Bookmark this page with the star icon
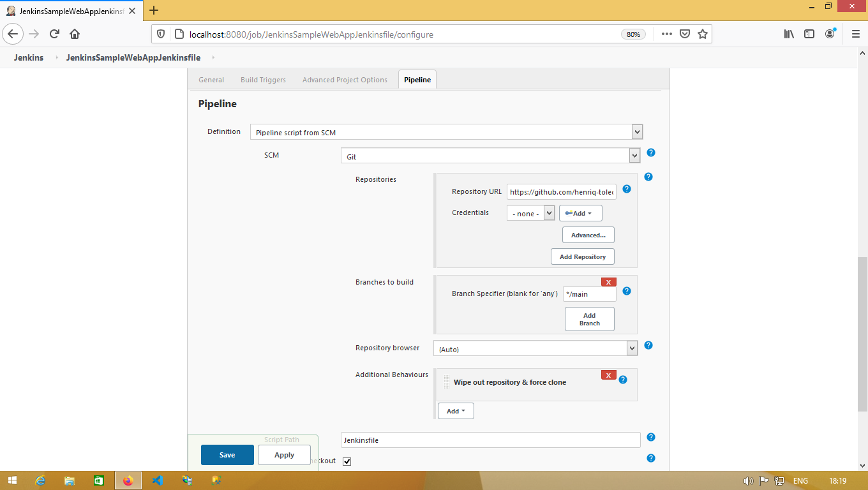 click(702, 34)
